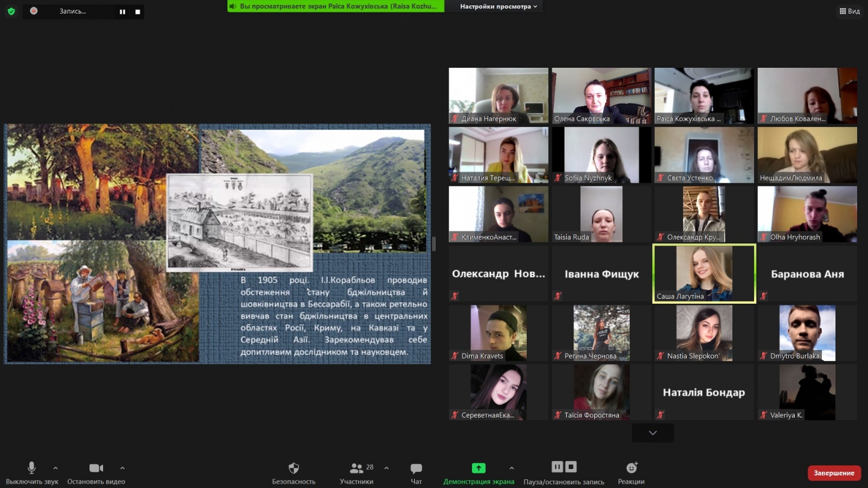The image size is (868, 488).
Task: Select НещадимЛюдмила video tile
Action: pos(807,155)
